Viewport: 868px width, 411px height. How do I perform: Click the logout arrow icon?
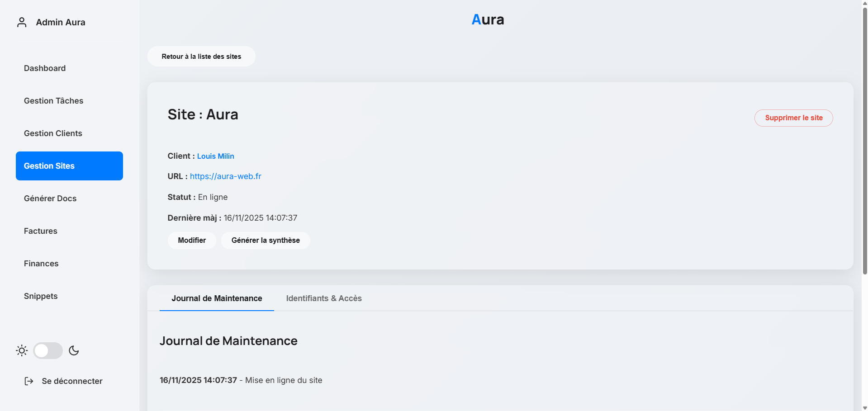coord(29,381)
